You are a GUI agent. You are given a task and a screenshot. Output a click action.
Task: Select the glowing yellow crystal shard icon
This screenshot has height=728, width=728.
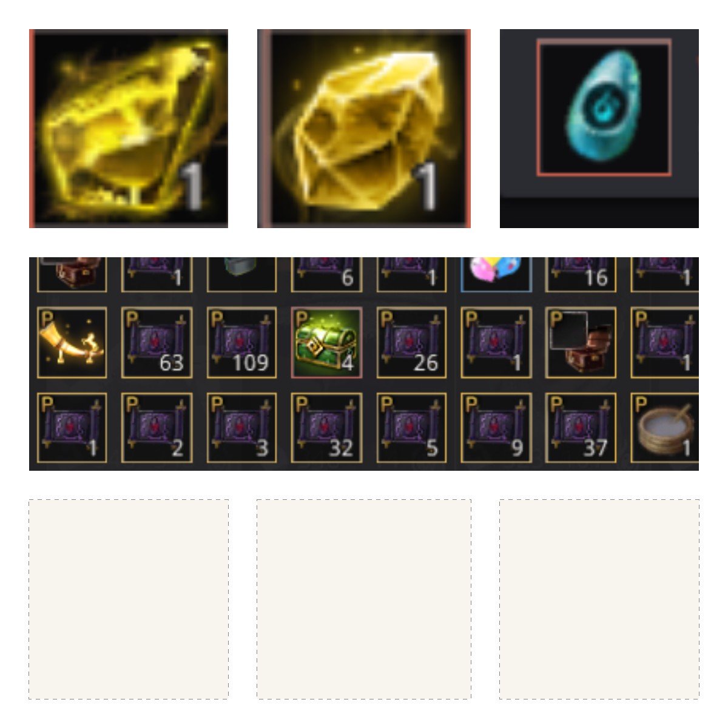pyautogui.click(x=129, y=129)
